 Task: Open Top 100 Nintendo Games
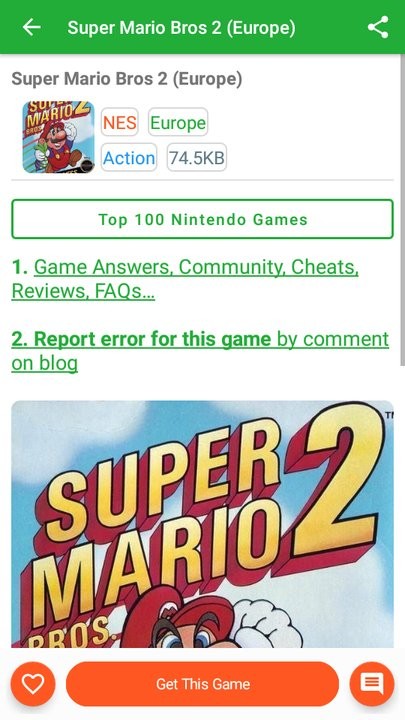pyautogui.click(x=202, y=219)
